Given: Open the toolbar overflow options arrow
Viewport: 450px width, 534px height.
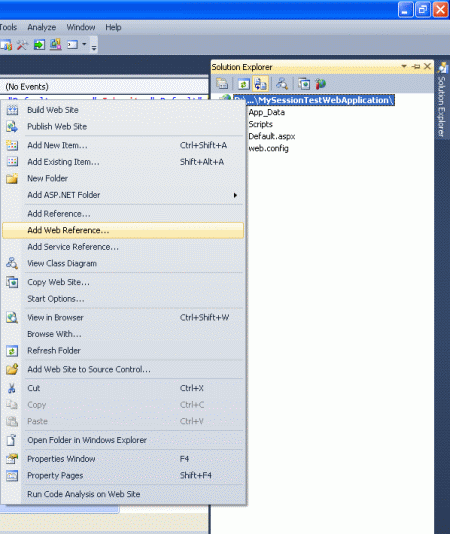Looking at the screenshot, I should (94, 48).
